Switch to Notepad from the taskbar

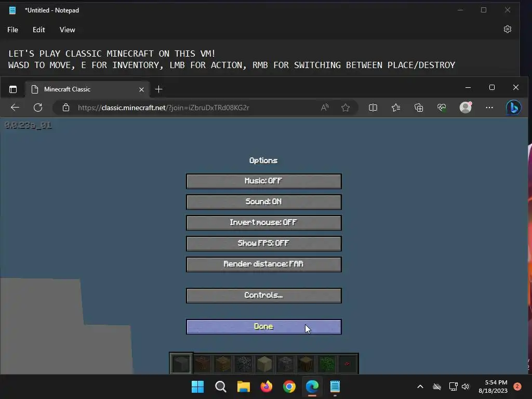point(335,387)
